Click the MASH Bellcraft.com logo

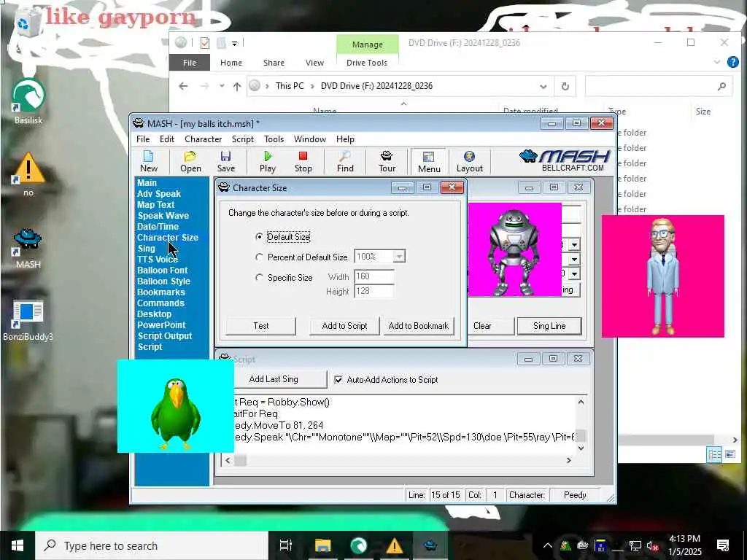[565, 160]
